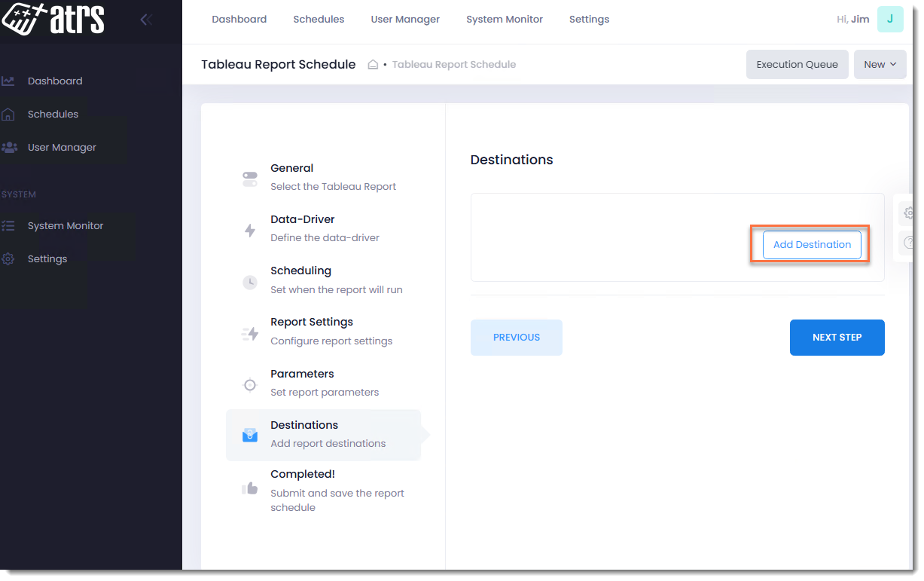Click the Settings gear icon in sidebar

click(x=8, y=258)
